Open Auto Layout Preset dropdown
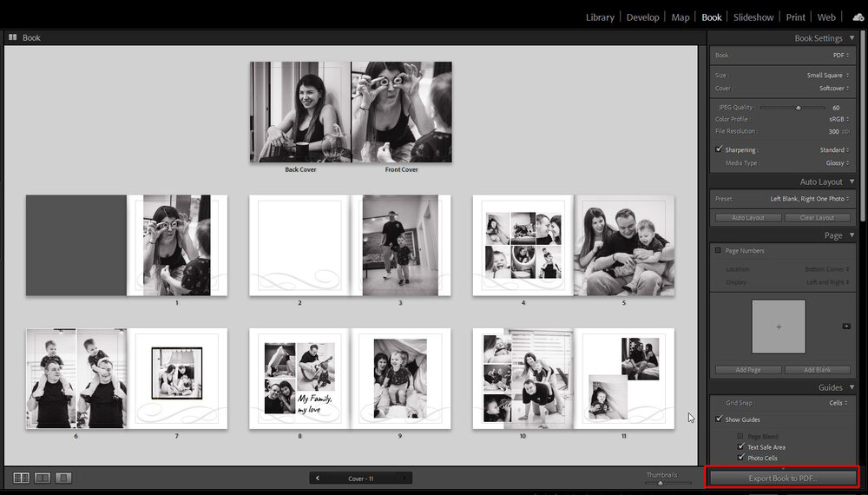The width and height of the screenshot is (868, 495). [x=810, y=199]
